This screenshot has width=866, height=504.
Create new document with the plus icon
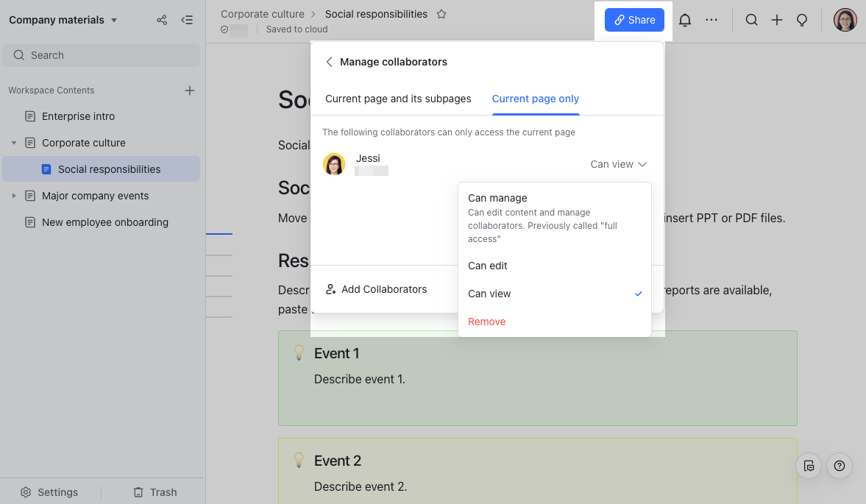(777, 20)
